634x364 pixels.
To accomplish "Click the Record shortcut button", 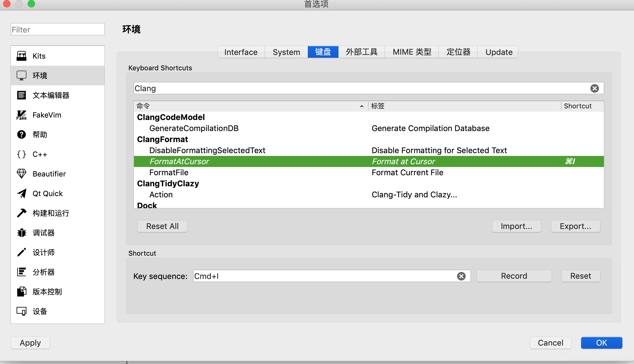I will click(514, 276).
